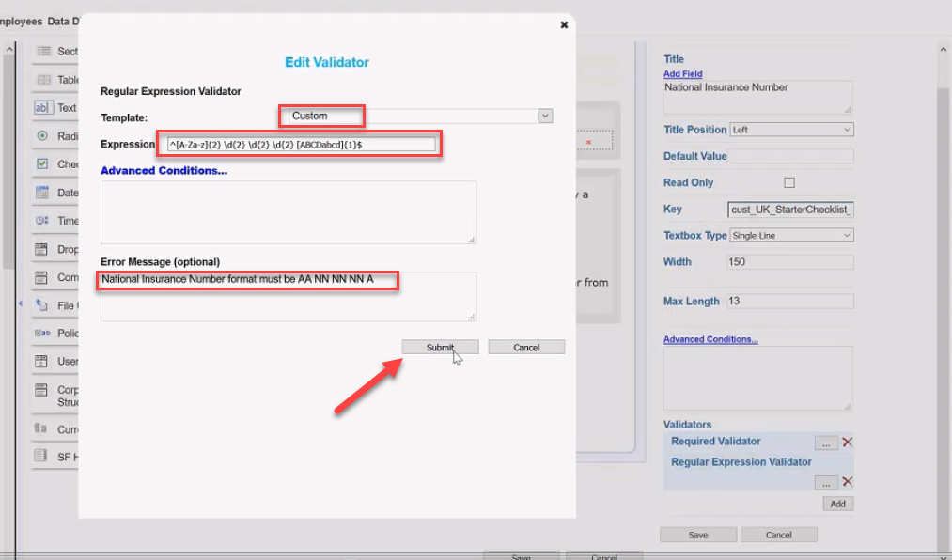Pick the Combo element icon in the toolbox
The image size is (952, 560).
[x=41, y=277]
